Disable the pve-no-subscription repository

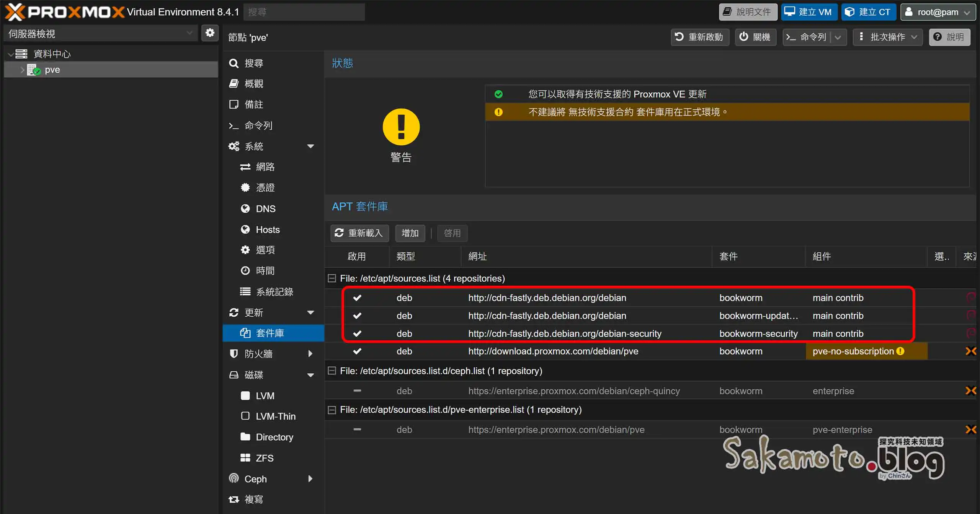357,351
